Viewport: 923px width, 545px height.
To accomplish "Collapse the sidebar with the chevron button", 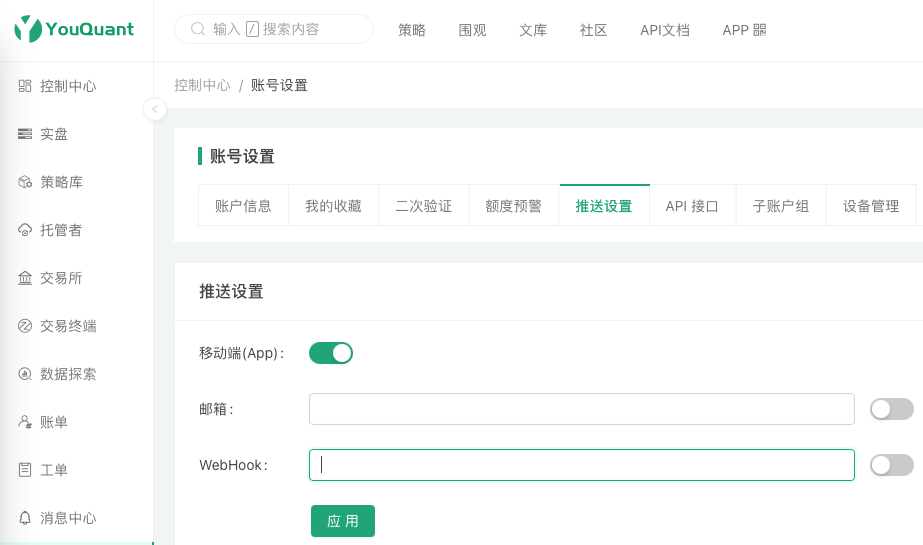I will point(155,109).
